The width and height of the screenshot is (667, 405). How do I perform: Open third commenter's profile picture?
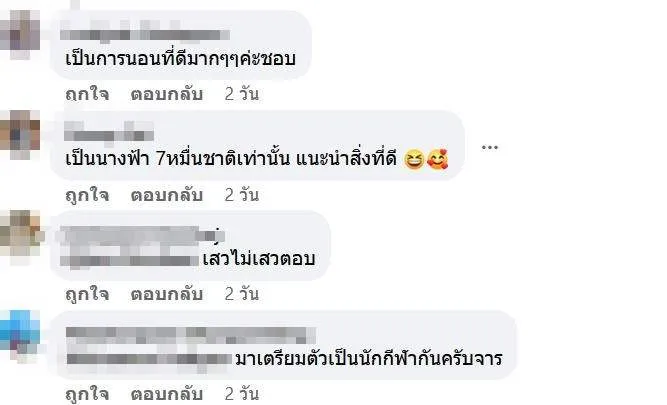tap(20, 235)
